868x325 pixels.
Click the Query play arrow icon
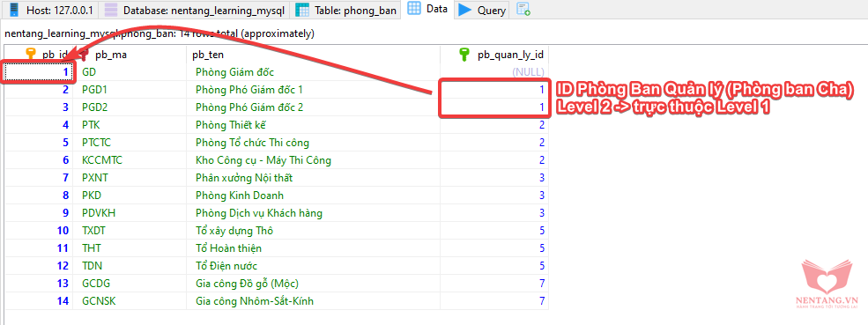tap(465, 10)
